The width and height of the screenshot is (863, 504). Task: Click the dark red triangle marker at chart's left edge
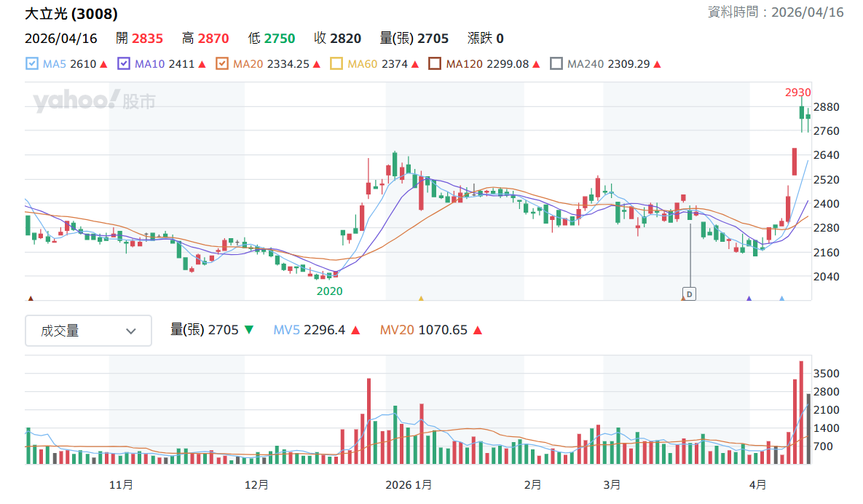(x=30, y=298)
